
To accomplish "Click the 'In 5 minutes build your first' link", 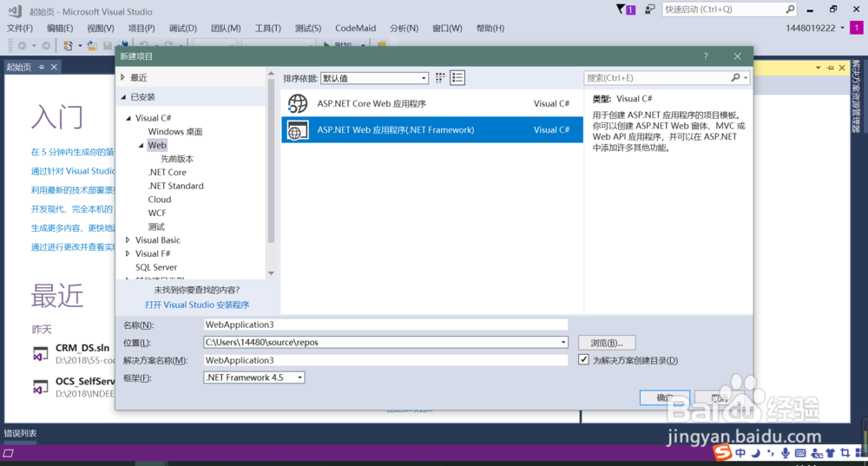I will [x=73, y=152].
